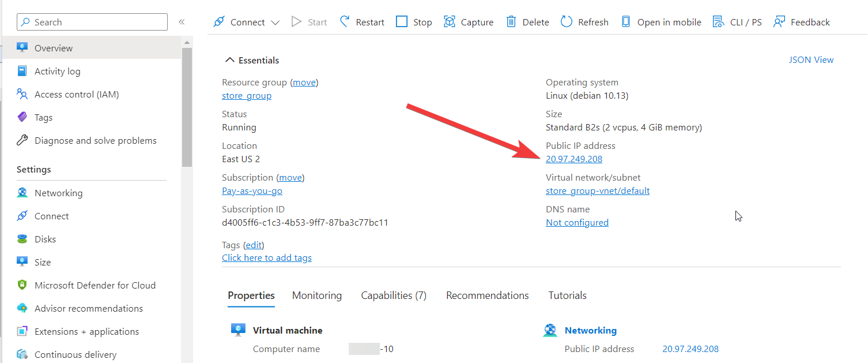Viewport: 868px width, 363px height.
Task: Launch the CLI / PS pane
Action: pyautogui.click(x=737, y=21)
